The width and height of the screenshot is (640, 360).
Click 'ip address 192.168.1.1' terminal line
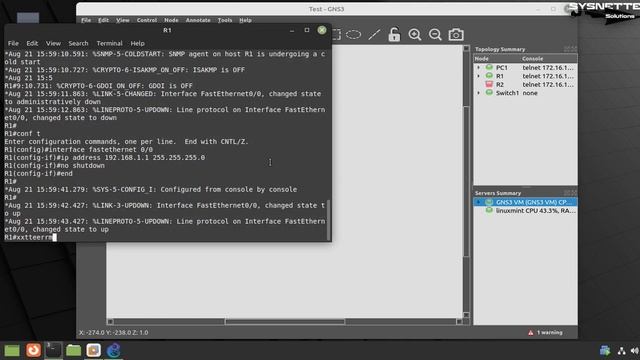(x=104, y=158)
